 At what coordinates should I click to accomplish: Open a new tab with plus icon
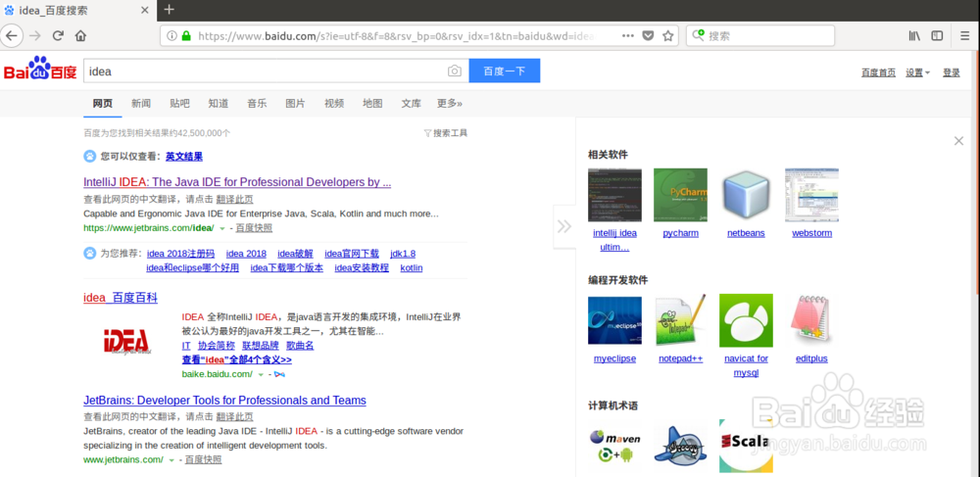point(169,10)
